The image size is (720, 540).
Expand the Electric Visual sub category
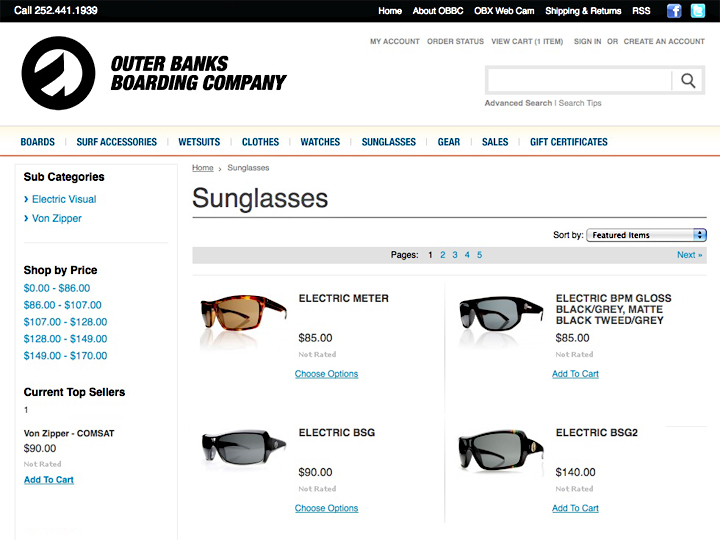click(64, 199)
